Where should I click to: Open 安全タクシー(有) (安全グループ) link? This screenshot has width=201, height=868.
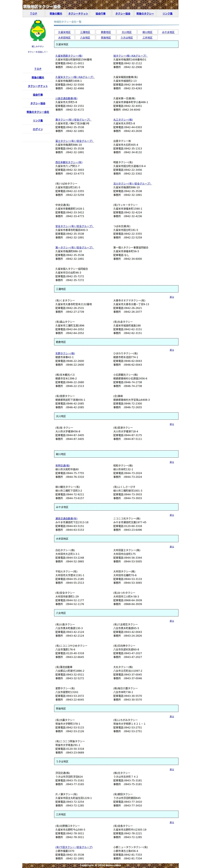click(74, 226)
